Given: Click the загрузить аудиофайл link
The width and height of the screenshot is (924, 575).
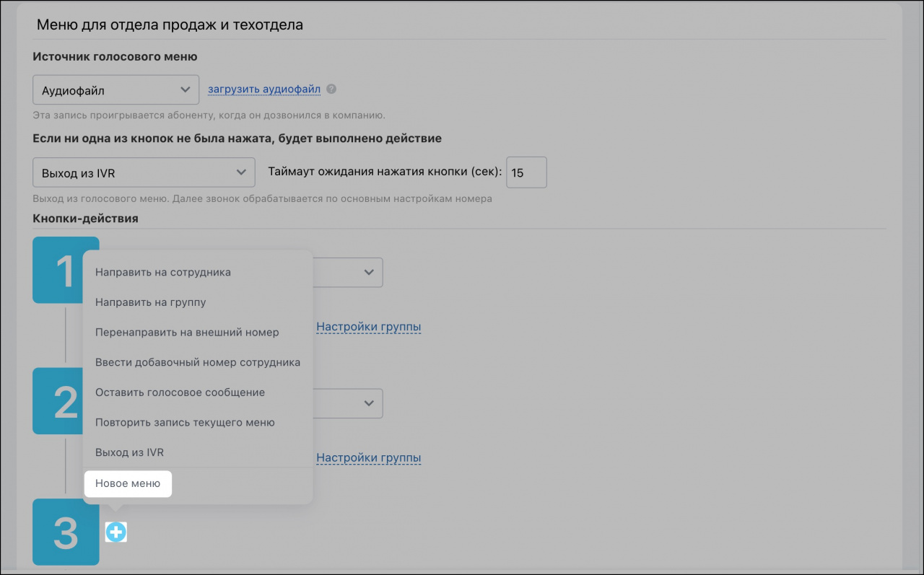Looking at the screenshot, I should tap(264, 89).
